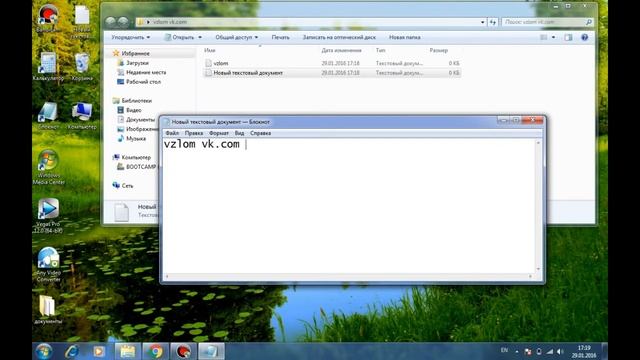640x360 pixels.
Task: Expand the address bar history dropdown
Action: [x=482, y=22]
